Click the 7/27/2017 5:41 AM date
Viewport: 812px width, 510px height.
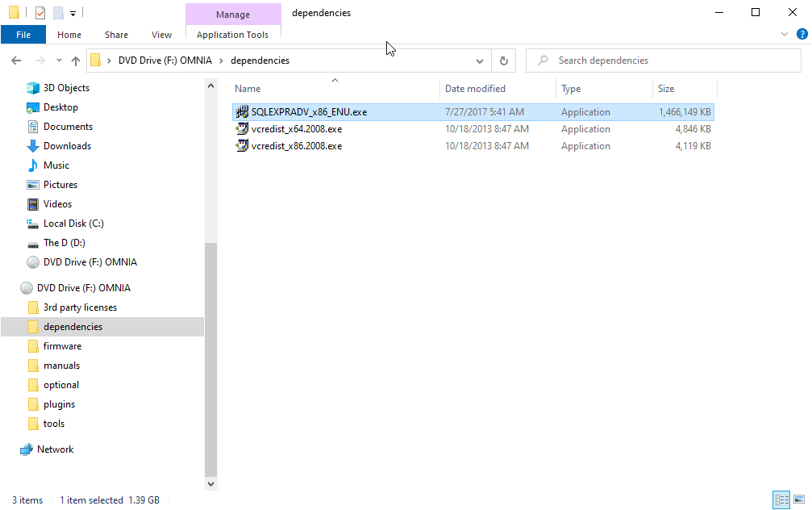(484, 112)
